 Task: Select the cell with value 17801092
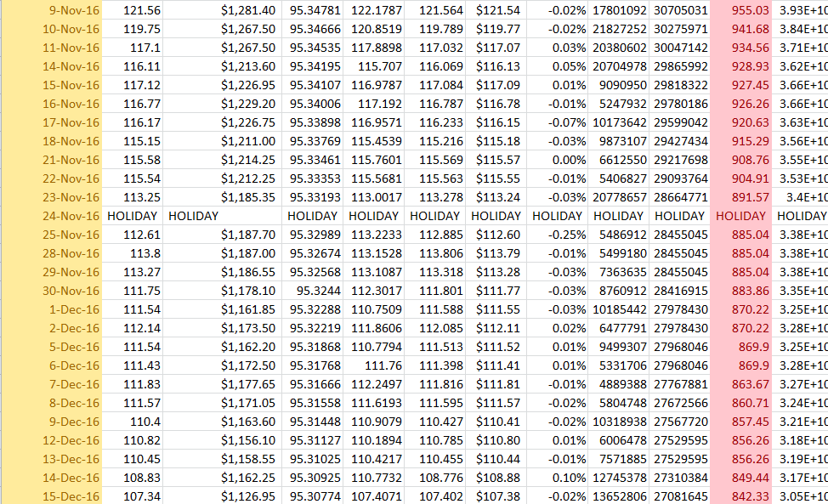click(618, 10)
